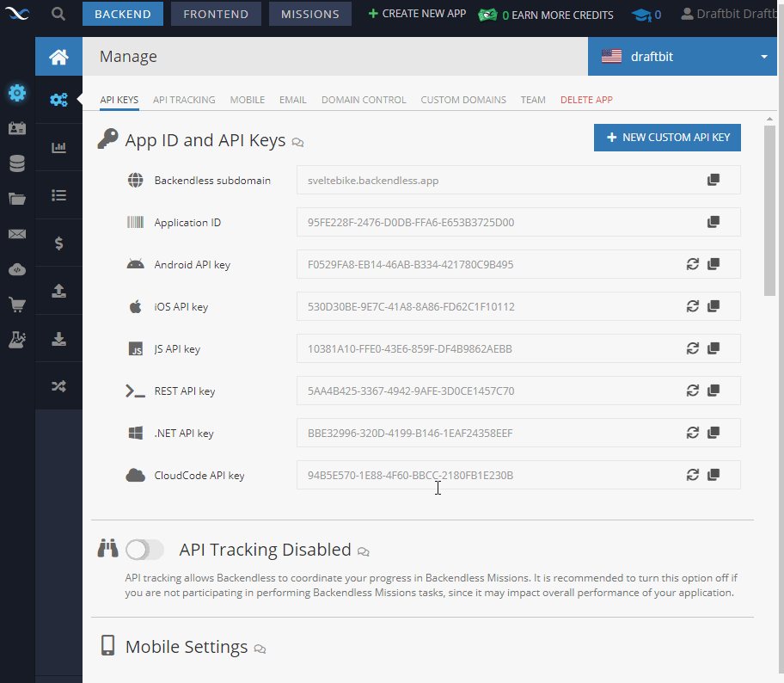Click NEW CUSTOM API KEY button

tap(667, 138)
